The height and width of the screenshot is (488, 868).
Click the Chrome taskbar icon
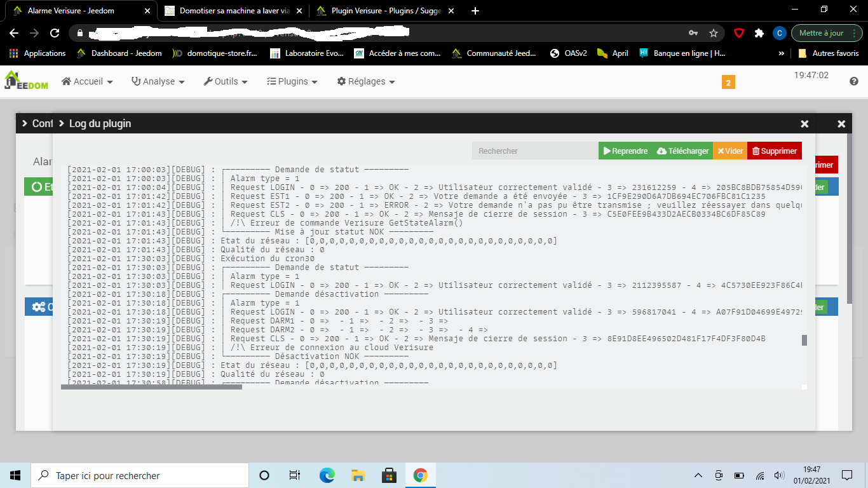420,475
